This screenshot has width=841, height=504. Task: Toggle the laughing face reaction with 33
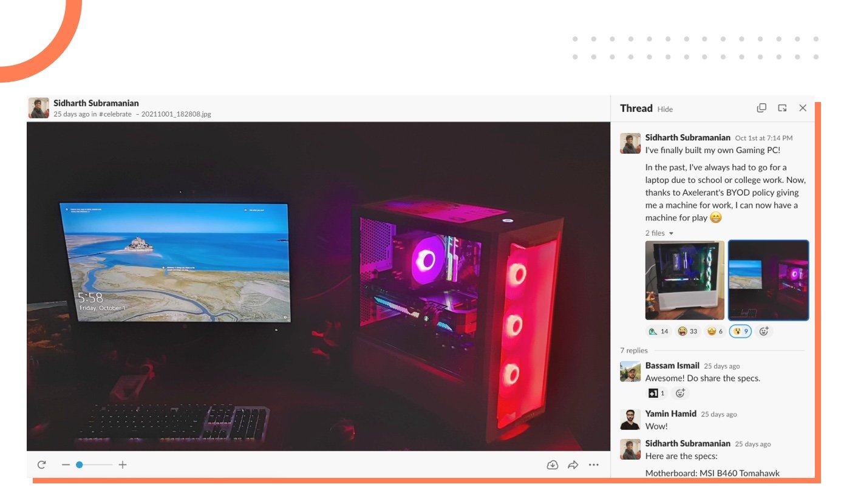687,332
